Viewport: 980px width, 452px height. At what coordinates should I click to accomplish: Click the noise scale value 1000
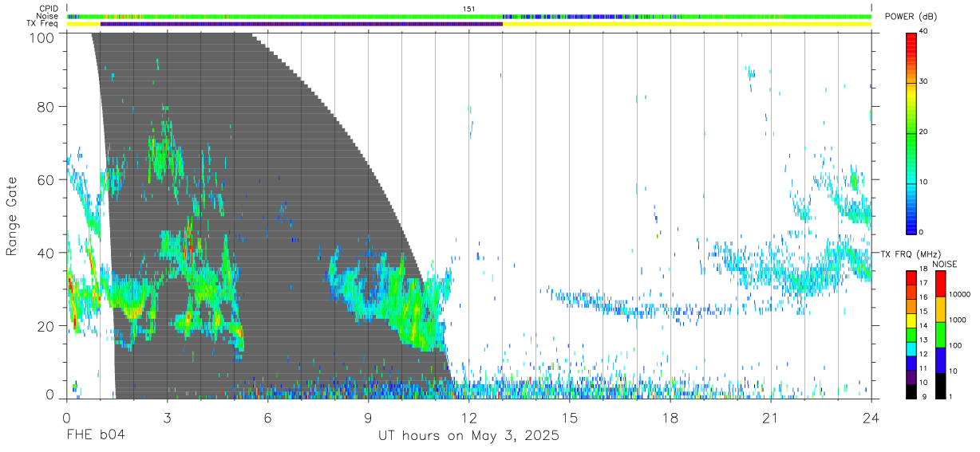[x=956, y=320]
